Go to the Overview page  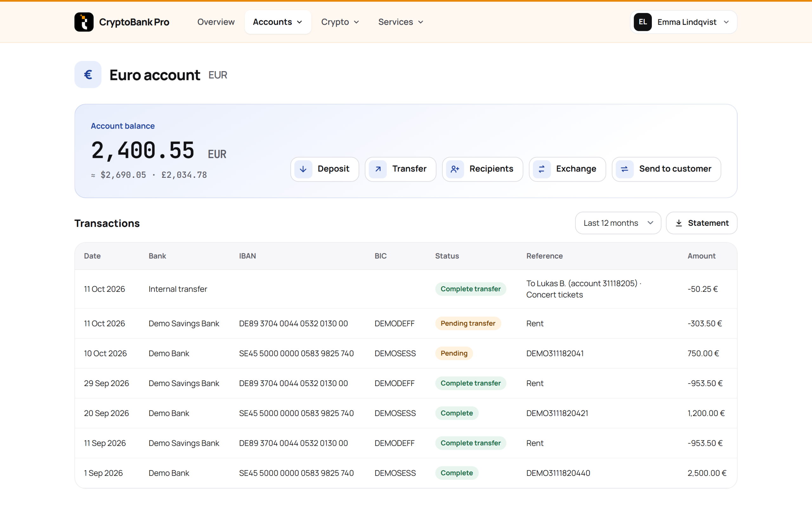(x=216, y=22)
